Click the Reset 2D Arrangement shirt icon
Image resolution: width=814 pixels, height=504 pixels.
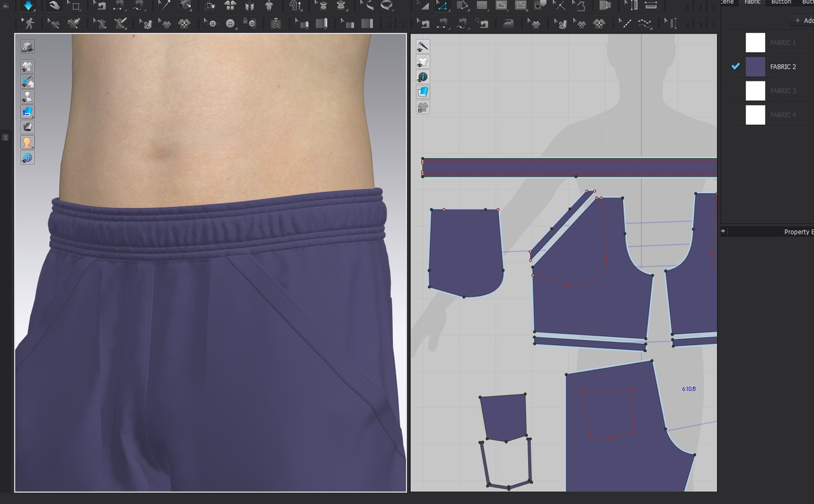click(230, 6)
